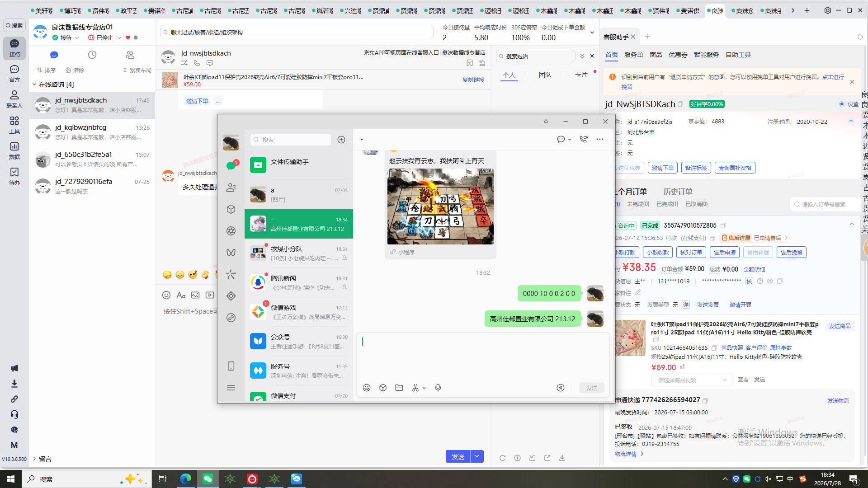Pin the WeChat window on top
The height and width of the screenshot is (488, 868).
coord(546,122)
